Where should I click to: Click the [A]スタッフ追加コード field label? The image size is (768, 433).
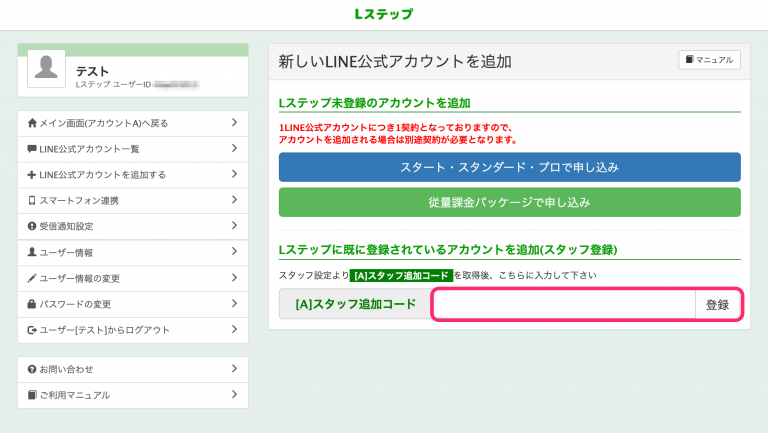[356, 304]
